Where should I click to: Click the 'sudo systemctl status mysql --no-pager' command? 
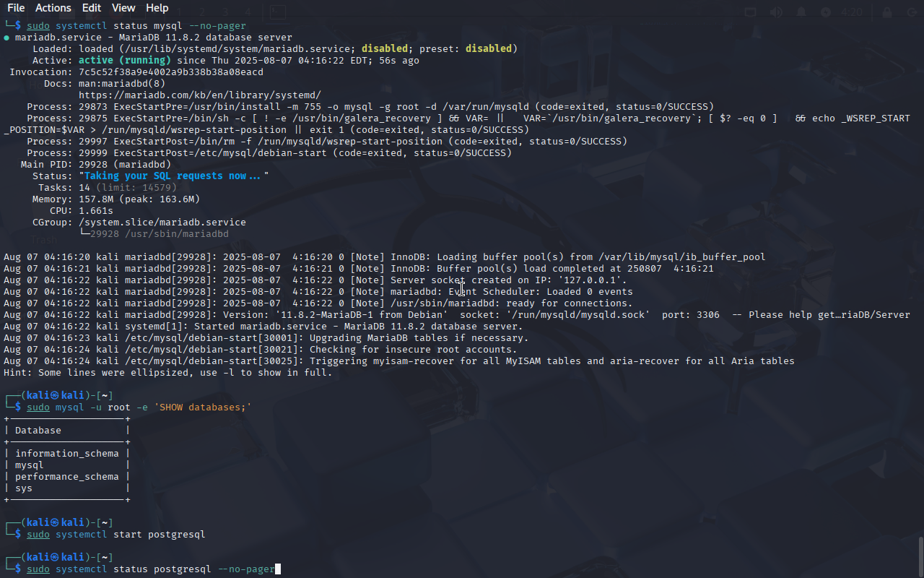(136, 26)
